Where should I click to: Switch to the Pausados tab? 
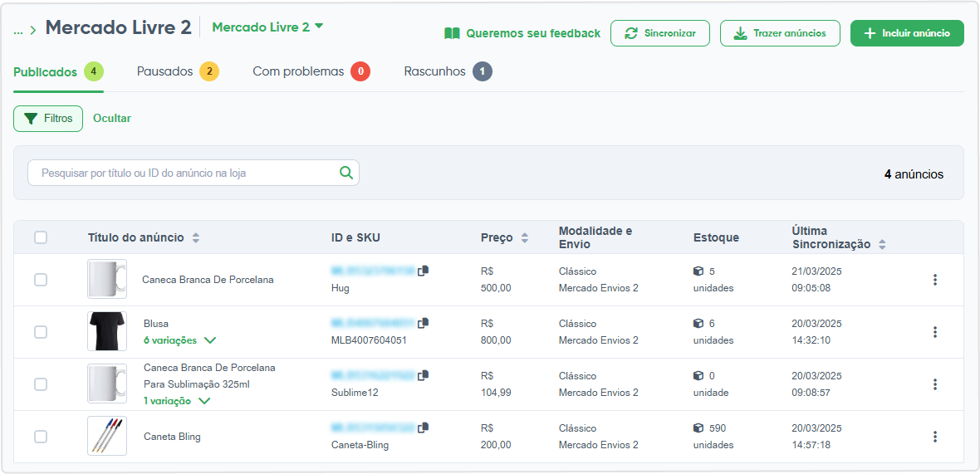coord(178,72)
